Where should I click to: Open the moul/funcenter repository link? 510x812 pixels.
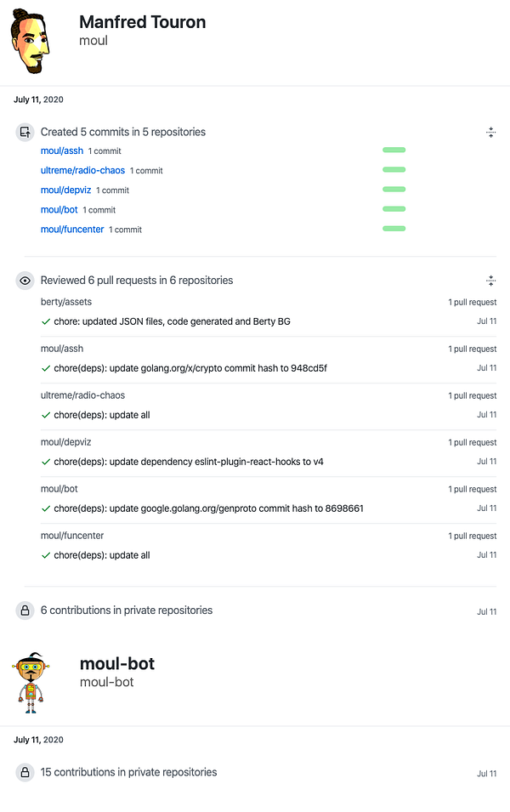click(x=72, y=229)
